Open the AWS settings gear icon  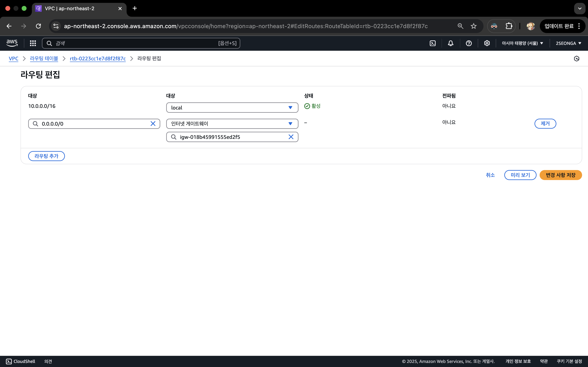pos(487,43)
